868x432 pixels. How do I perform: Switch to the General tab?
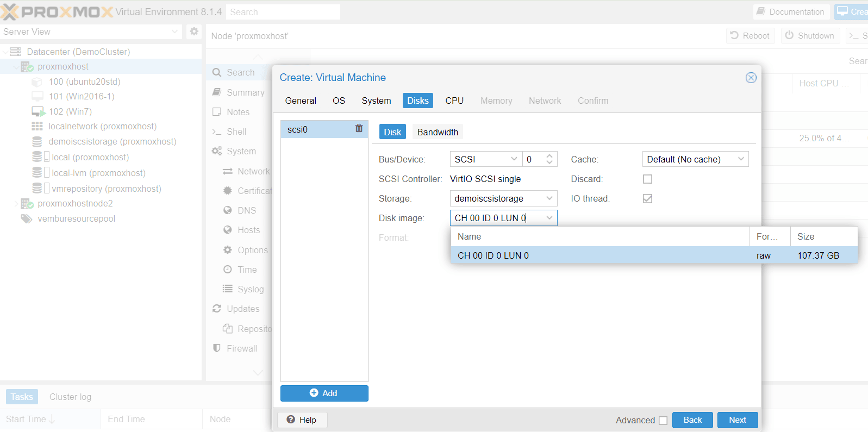(x=301, y=101)
